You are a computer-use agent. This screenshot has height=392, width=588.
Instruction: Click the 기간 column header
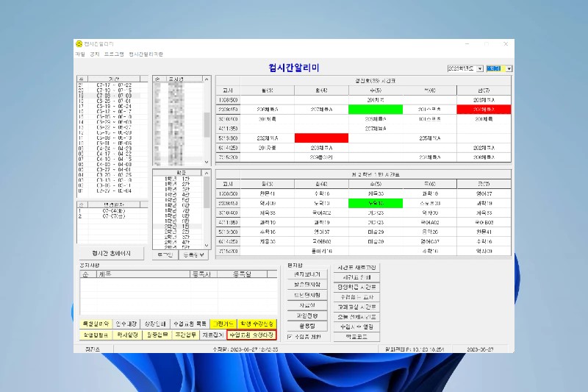tap(114, 79)
